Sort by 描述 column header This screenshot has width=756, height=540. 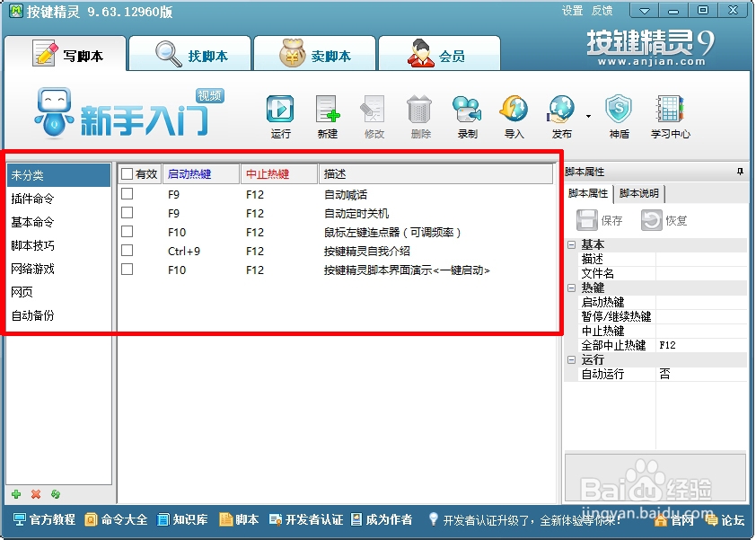coord(435,174)
